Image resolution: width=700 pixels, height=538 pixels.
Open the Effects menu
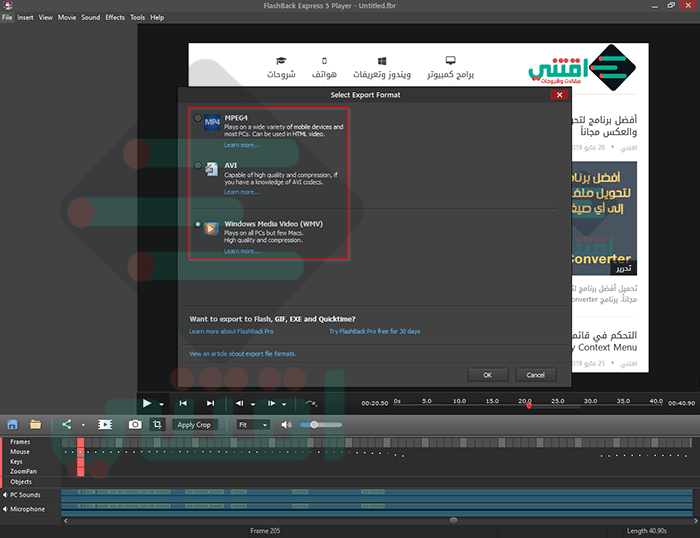point(115,17)
